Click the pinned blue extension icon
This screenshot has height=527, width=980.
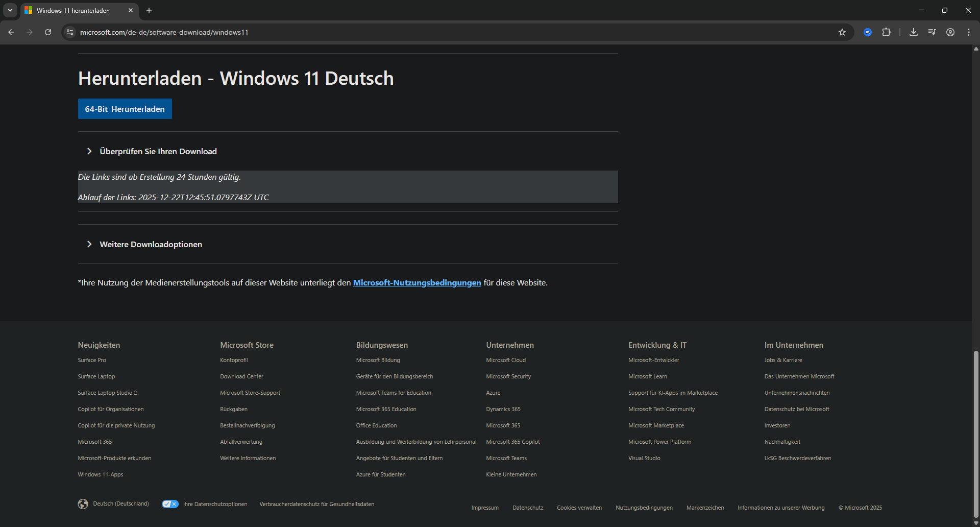click(x=867, y=32)
